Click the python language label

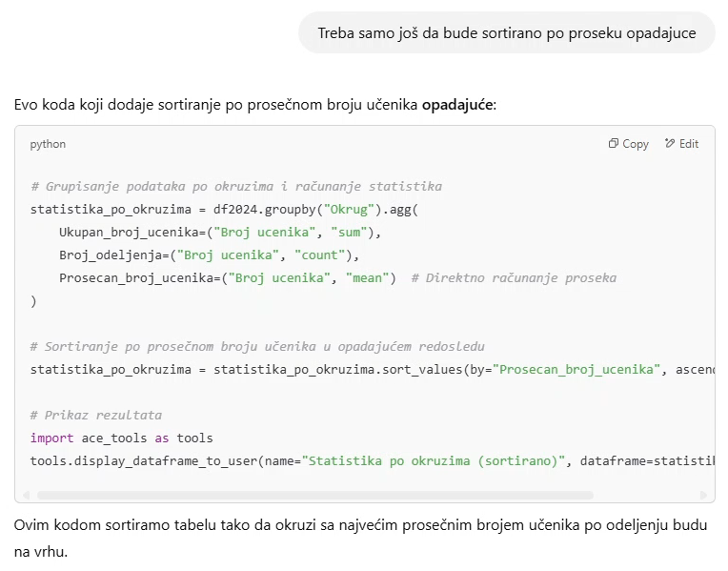pos(48,145)
